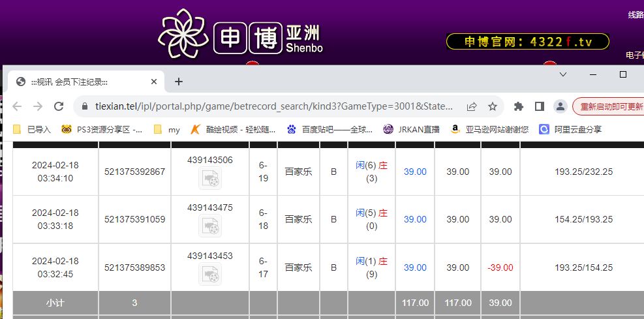The image size is (644, 319).
Task: Click the address bar URL field
Action: click(x=274, y=106)
